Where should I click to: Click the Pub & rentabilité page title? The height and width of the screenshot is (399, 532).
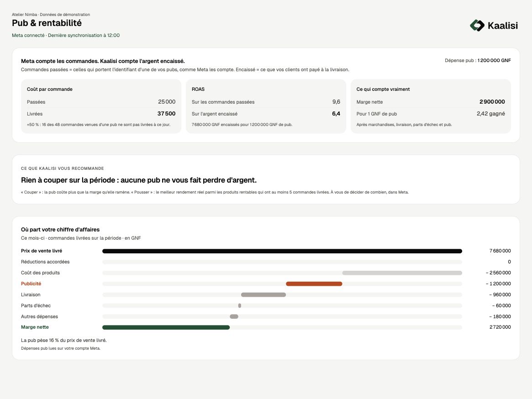point(47,23)
